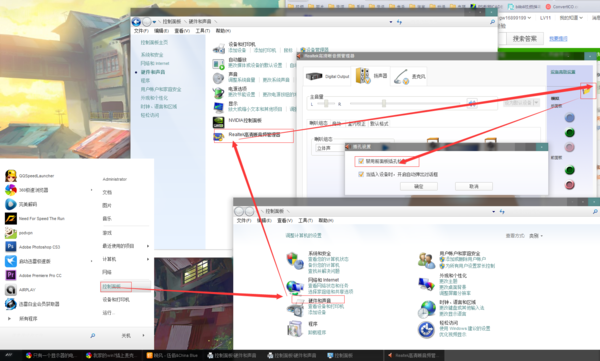Click the Hardware and Sound heading link in Control Panel
This screenshot has width=600, height=361.
[x=320, y=301]
